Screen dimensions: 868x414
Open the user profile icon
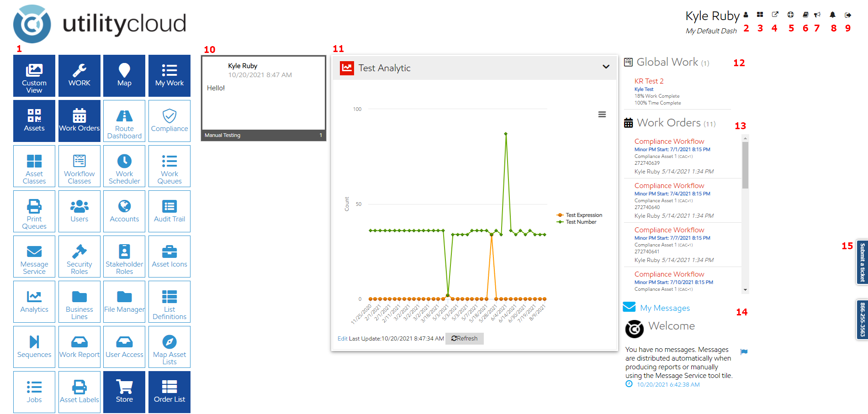pos(746,15)
